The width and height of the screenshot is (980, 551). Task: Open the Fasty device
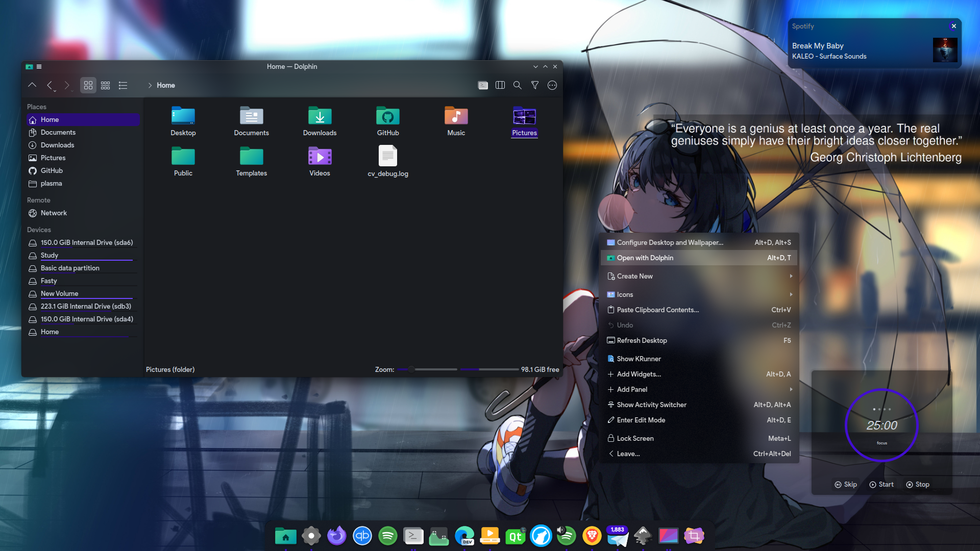pyautogui.click(x=83, y=281)
